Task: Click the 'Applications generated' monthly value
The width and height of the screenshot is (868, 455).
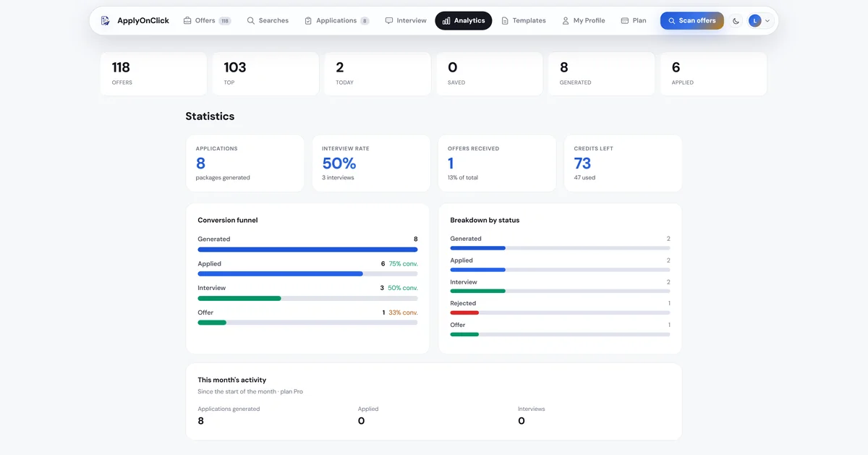Action: pos(201,421)
